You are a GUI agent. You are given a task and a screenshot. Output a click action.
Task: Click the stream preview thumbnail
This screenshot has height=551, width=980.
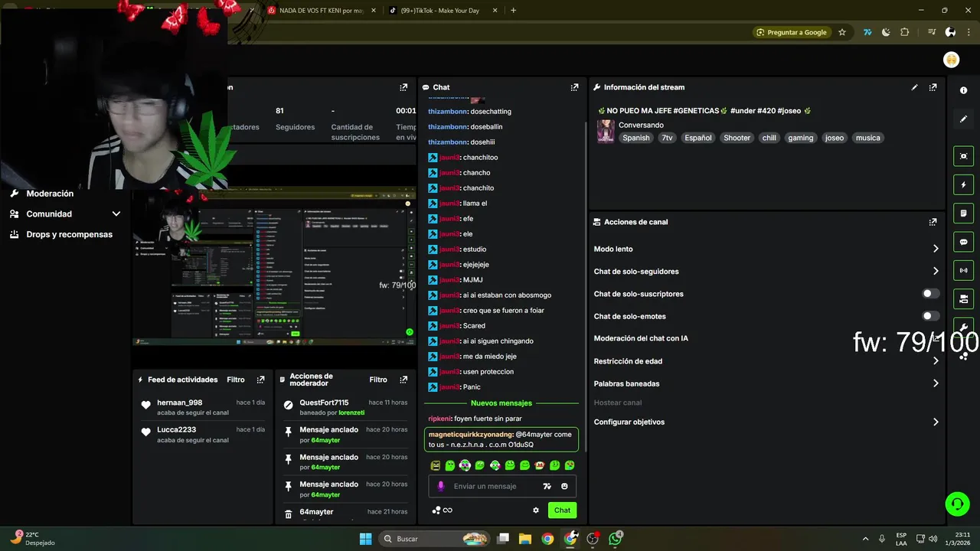point(274,267)
